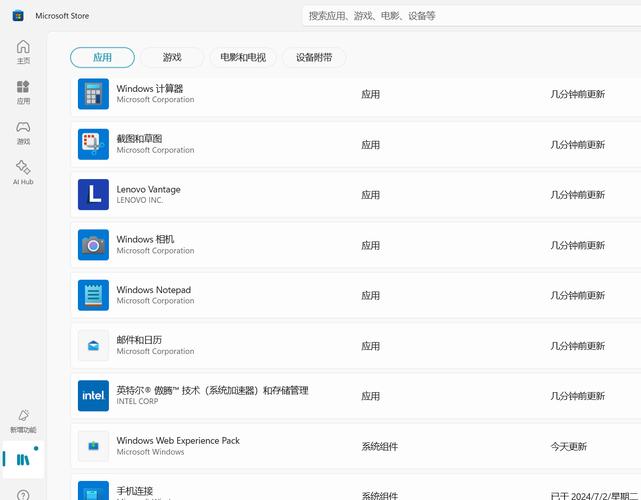Open the 邮件和日历 app name
Screen dimensions: 641x500
click(139, 340)
